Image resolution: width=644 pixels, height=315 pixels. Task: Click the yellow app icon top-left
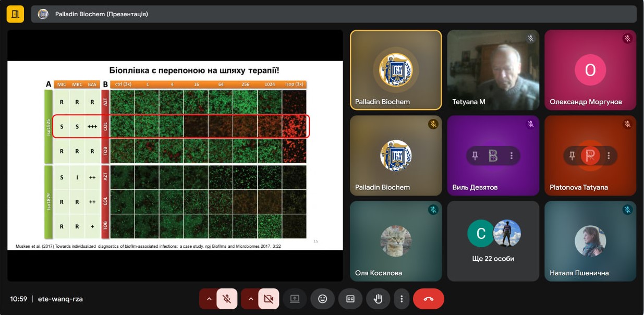point(15,14)
